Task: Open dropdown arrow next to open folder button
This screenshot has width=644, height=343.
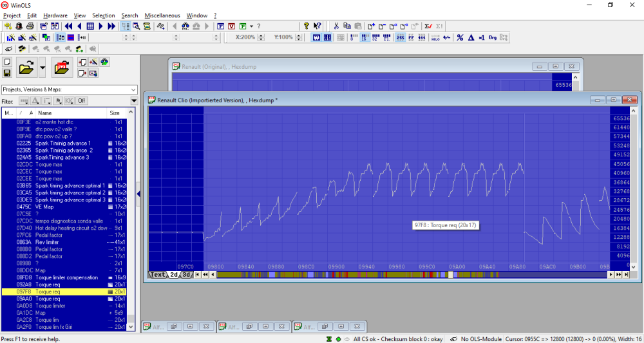Action: [43, 68]
